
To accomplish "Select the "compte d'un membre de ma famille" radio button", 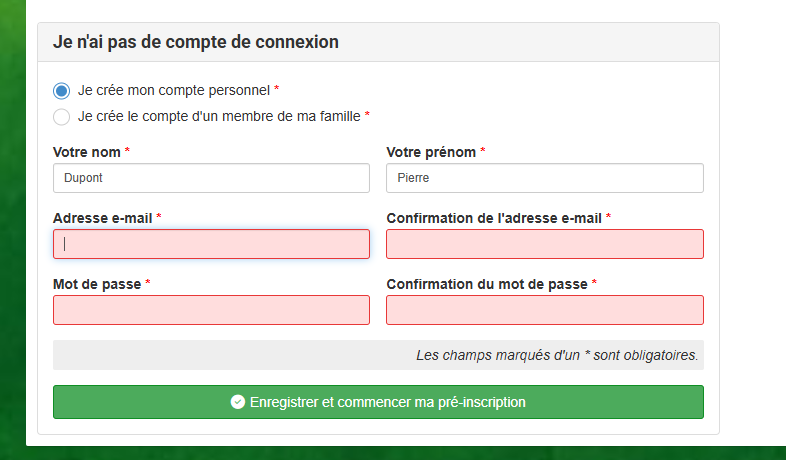I will [x=62, y=117].
